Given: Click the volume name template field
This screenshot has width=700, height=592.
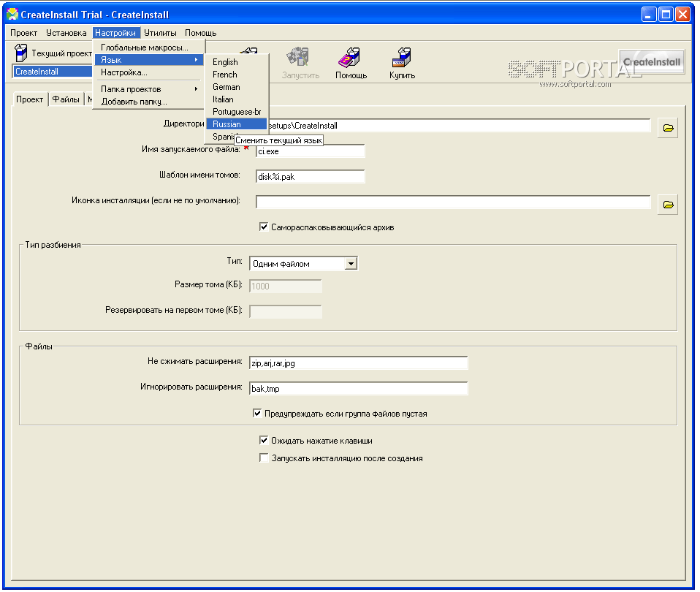Looking at the screenshot, I should (x=311, y=177).
